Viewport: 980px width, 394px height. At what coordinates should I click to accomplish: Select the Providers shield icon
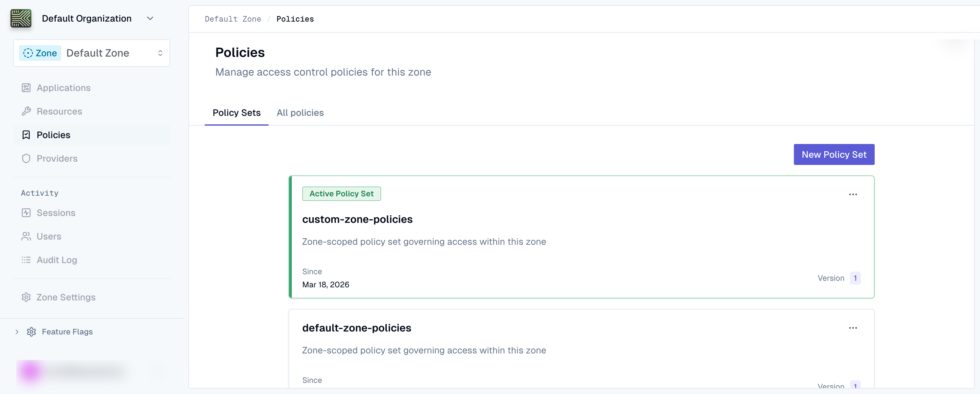[26, 158]
